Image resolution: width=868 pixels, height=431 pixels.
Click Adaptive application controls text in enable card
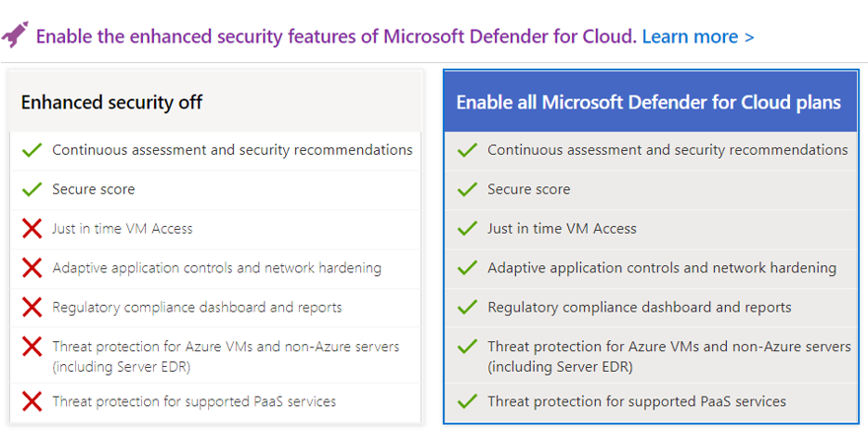(662, 268)
